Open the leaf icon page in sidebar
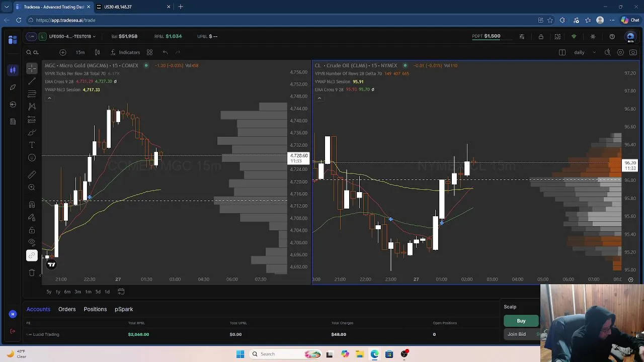Screen dimensions: 644x362 coord(13,87)
